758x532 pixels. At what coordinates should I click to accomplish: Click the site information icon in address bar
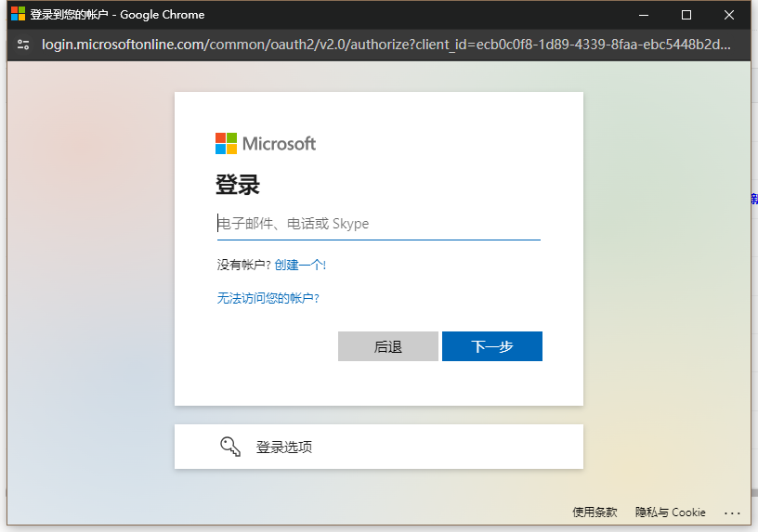pos(23,45)
